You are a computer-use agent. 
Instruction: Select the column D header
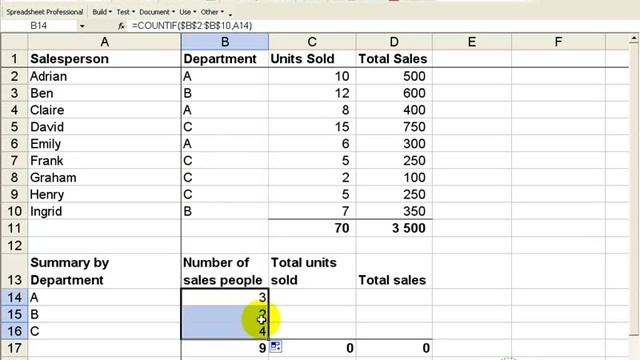(x=394, y=42)
